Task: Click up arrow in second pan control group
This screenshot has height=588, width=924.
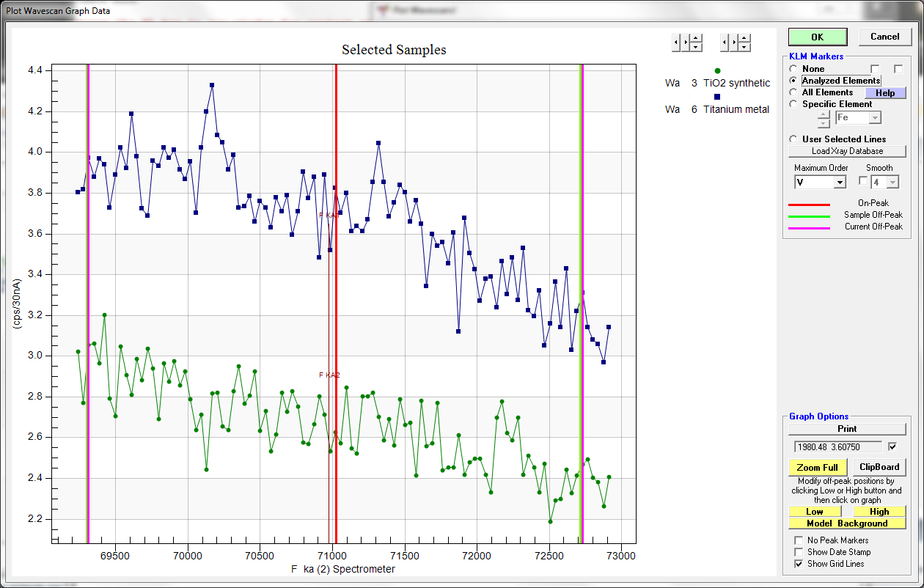Action: click(x=744, y=38)
